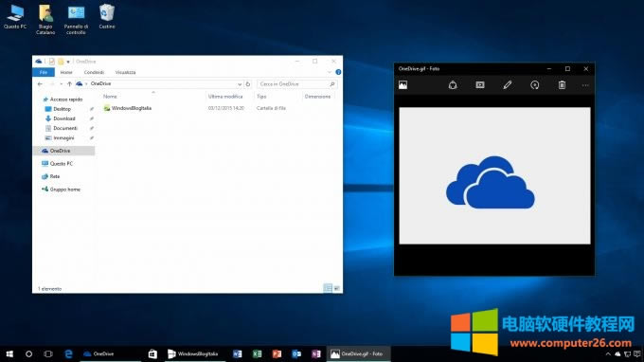Launch Outlook from the taskbar
The width and height of the screenshot is (644, 362).
pos(296,353)
